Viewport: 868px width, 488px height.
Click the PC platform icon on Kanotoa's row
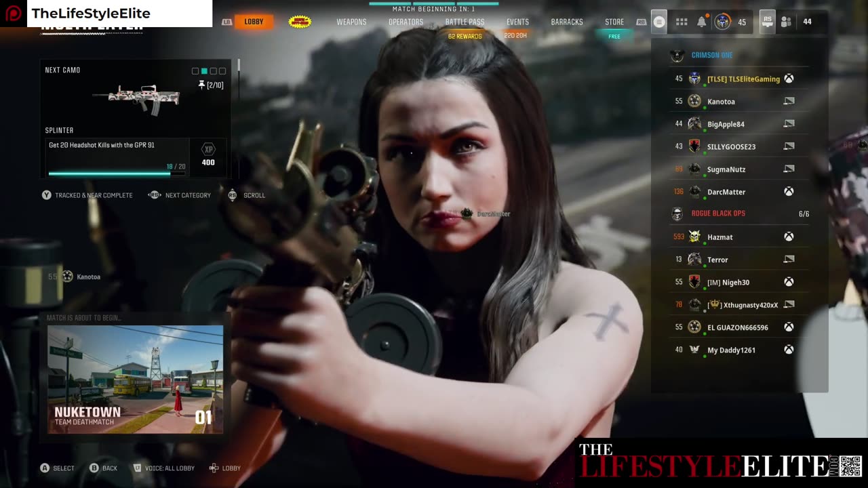pyautogui.click(x=789, y=101)
